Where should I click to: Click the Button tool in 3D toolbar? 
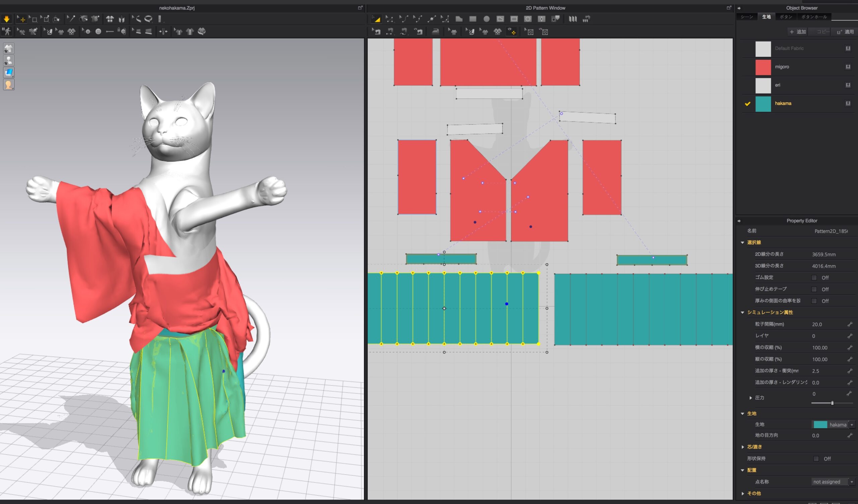pyautogui.click(x=98, y=32)
